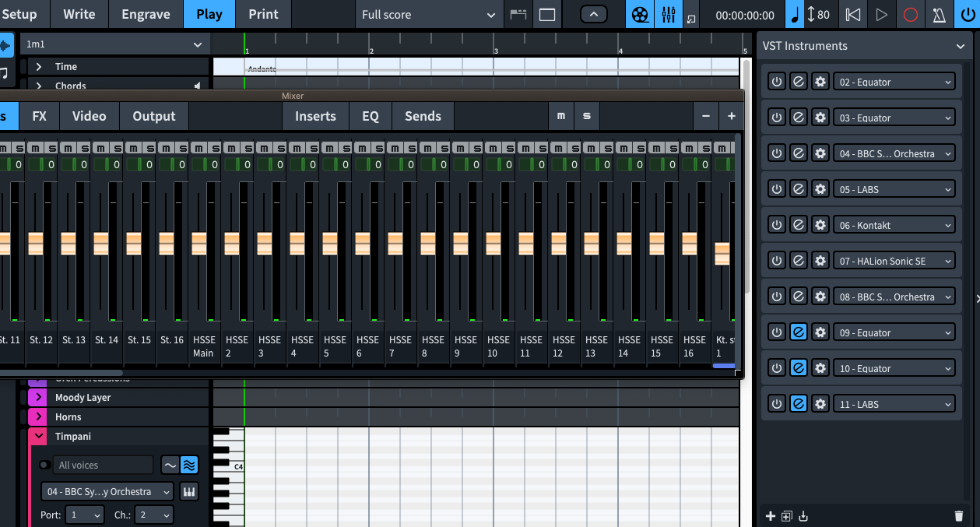Open the 04 - BBC S… Orchestra instrument dropdown
Image resolution: width=980 pixels, height=527 pixels.
click(x=894, y=153)
